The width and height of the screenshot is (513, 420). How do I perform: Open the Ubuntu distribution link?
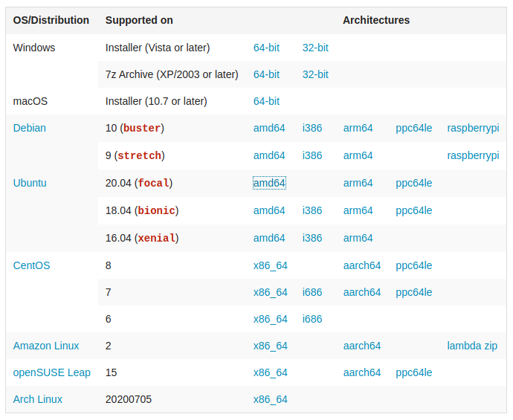30,183
